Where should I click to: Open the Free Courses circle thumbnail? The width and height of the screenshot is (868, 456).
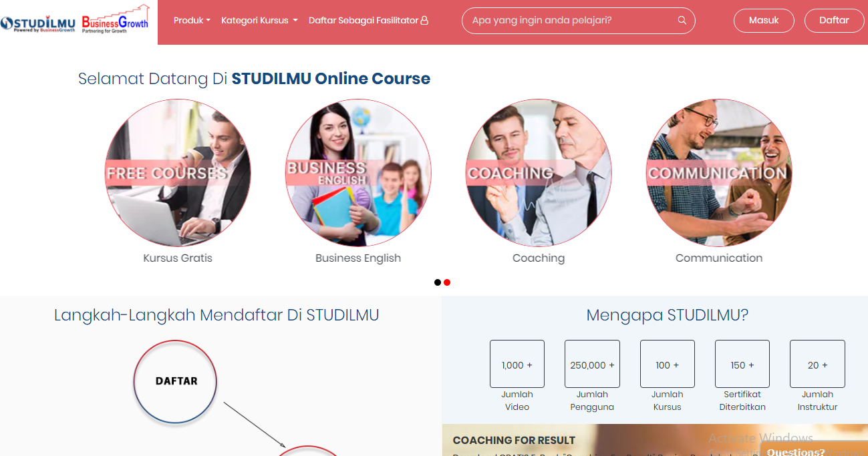tap(178, 173)
